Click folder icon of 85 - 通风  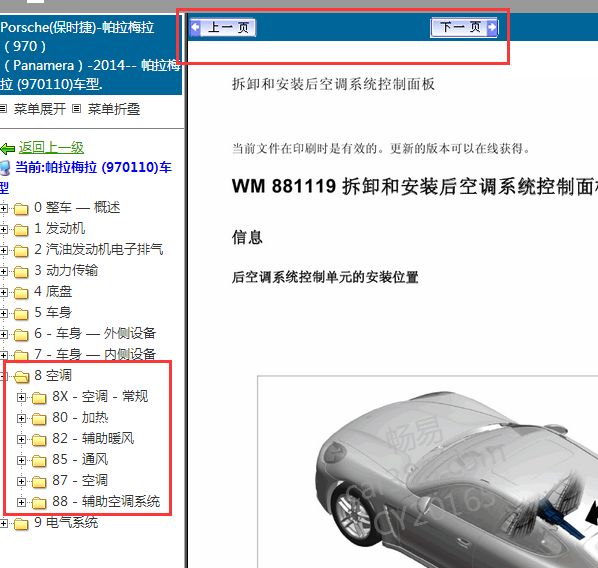[39, 460]
